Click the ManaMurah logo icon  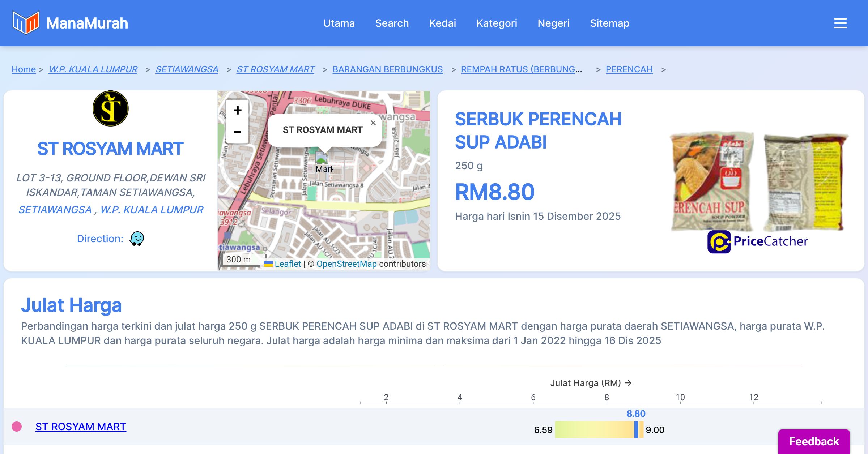26,23
